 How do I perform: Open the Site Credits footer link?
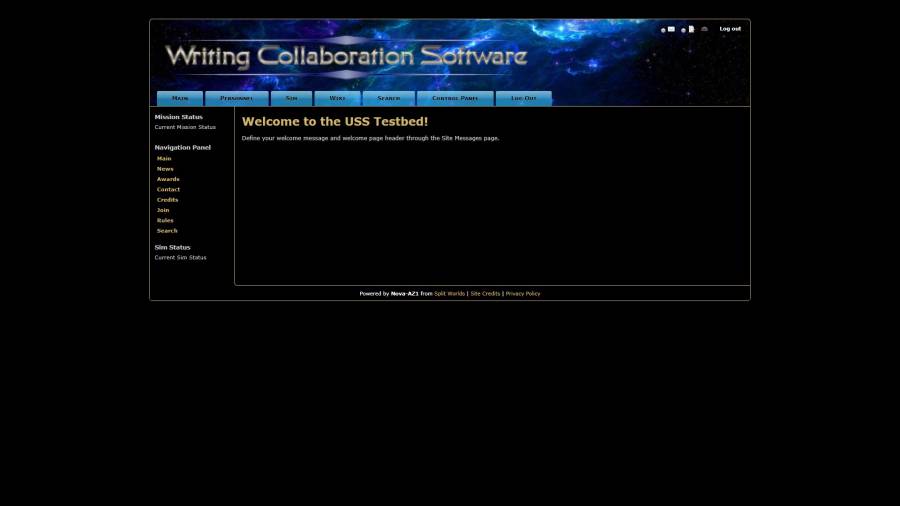click(485, 294)
